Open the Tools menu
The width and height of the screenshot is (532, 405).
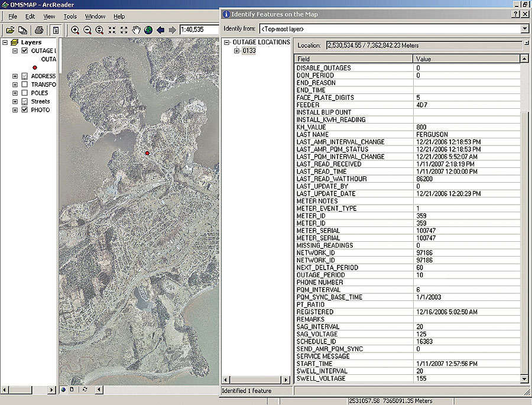point(70,17)
